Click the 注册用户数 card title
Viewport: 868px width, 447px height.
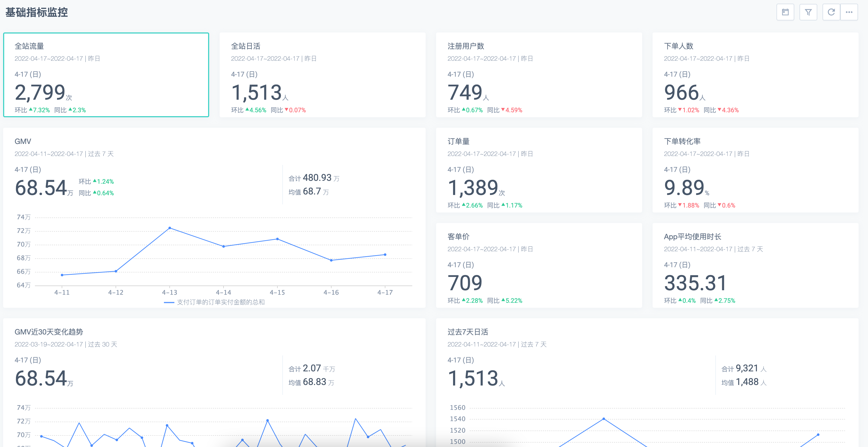point(466,46)
